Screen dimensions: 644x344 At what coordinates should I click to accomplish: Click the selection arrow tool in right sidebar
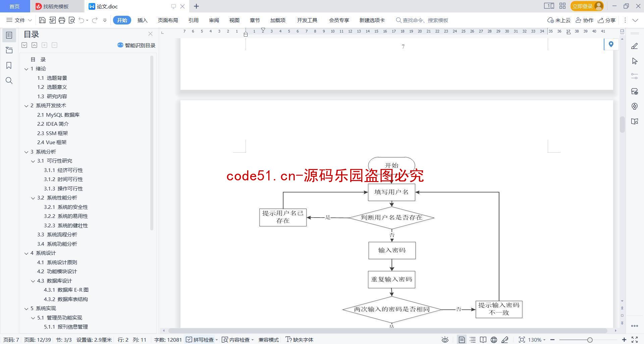click(x=634, y=61)
